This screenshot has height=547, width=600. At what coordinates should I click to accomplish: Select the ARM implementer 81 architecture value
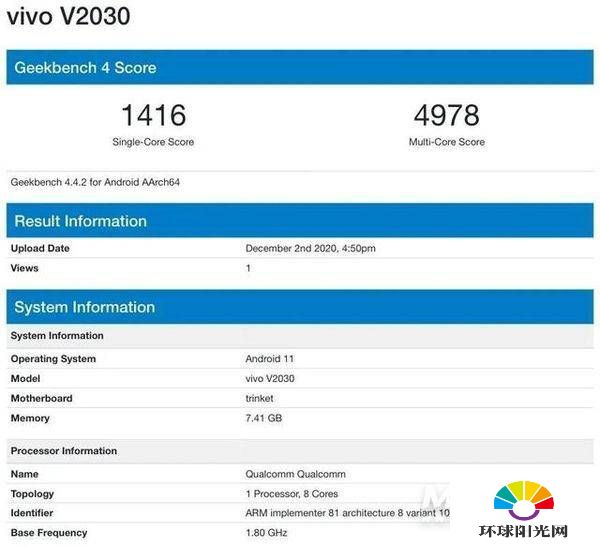click(347, 513)
